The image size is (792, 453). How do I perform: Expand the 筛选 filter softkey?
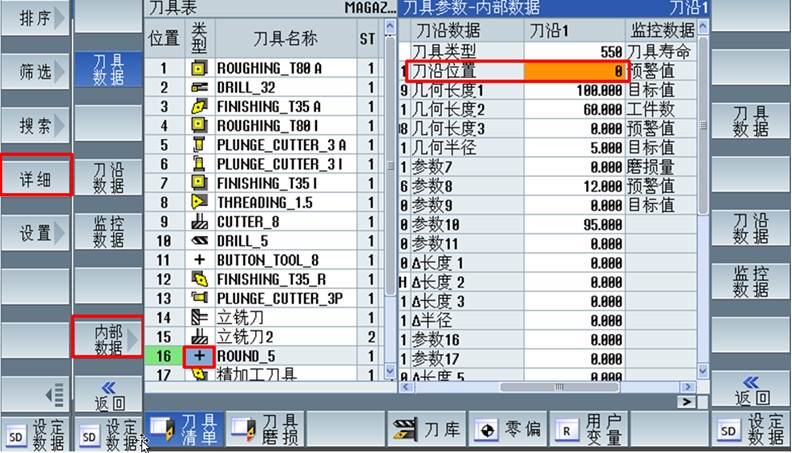point(35,72)
